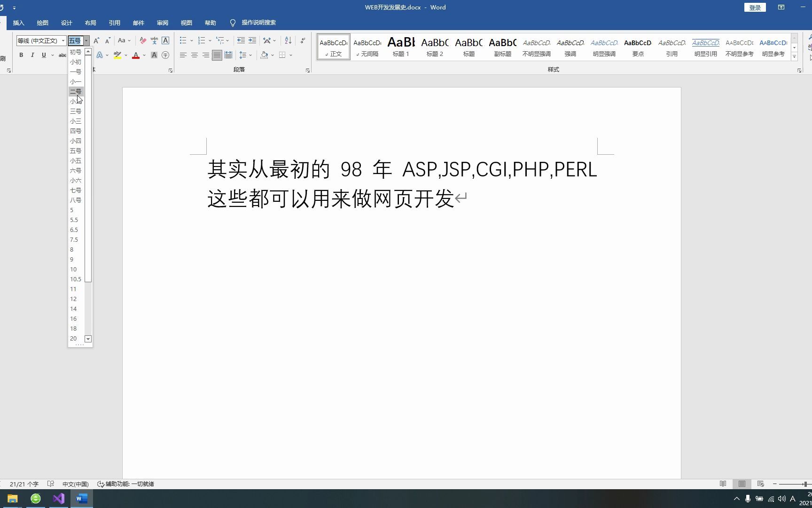Select 二号 font size from list
The width and height of the screenshot is (812, 508).
[x=76, y=91]
